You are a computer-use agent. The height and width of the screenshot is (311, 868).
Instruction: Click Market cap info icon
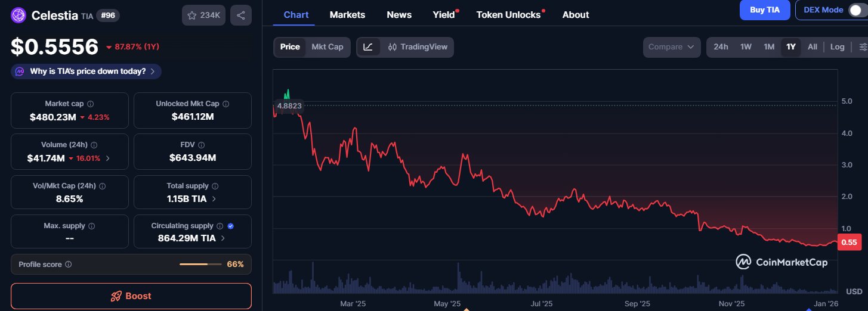90,104
